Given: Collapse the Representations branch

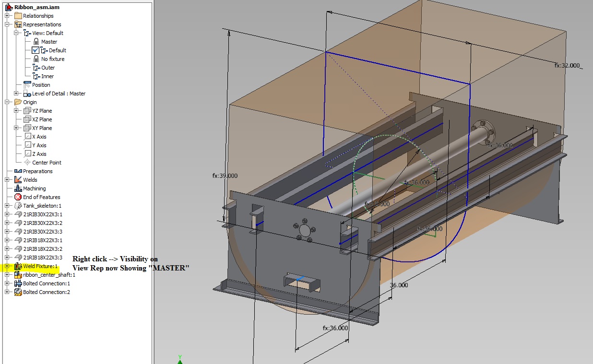Looking at the screenshot, I should 6,24.
